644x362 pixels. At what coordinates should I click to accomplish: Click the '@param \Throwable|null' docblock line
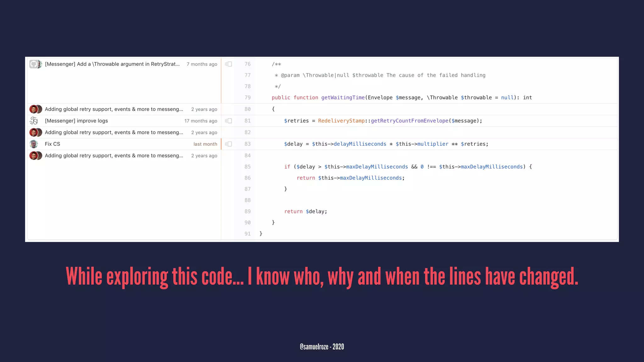(x=380, y=75)
